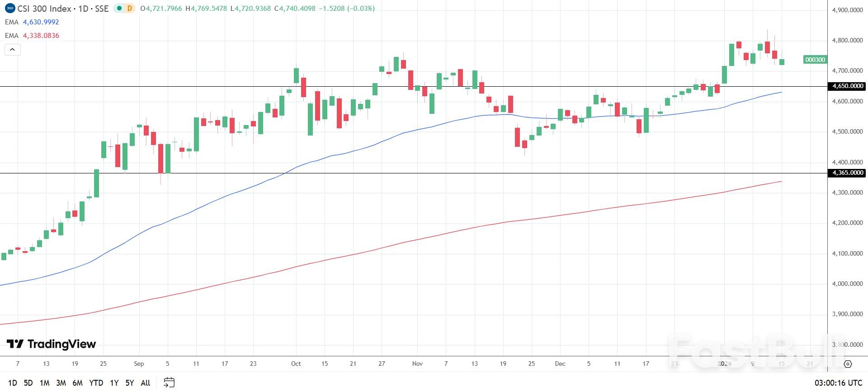868x392 pixels.
Task: Collapse the indicator legend with chevron
Action: (13, 50)
